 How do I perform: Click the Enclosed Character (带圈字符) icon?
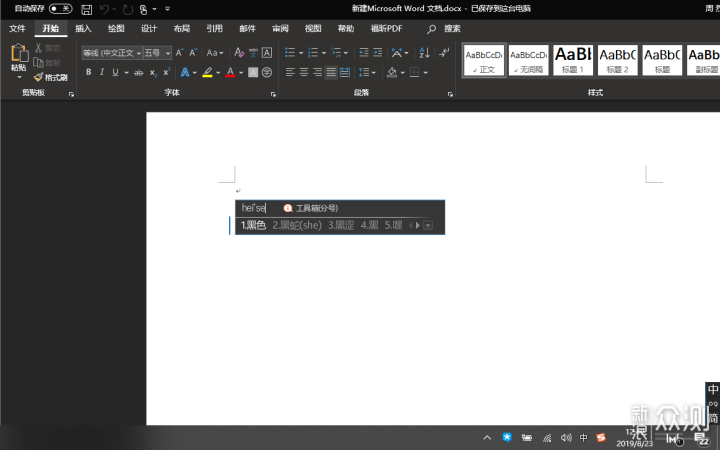pyautogui.click(x=267, y=72)
